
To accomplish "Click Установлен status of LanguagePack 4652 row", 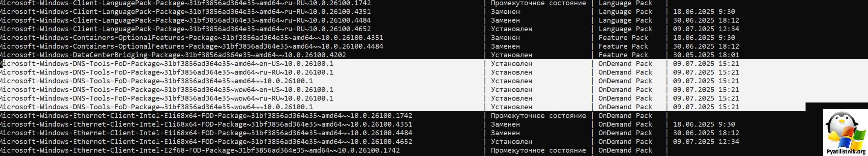I will coord(511,29).
